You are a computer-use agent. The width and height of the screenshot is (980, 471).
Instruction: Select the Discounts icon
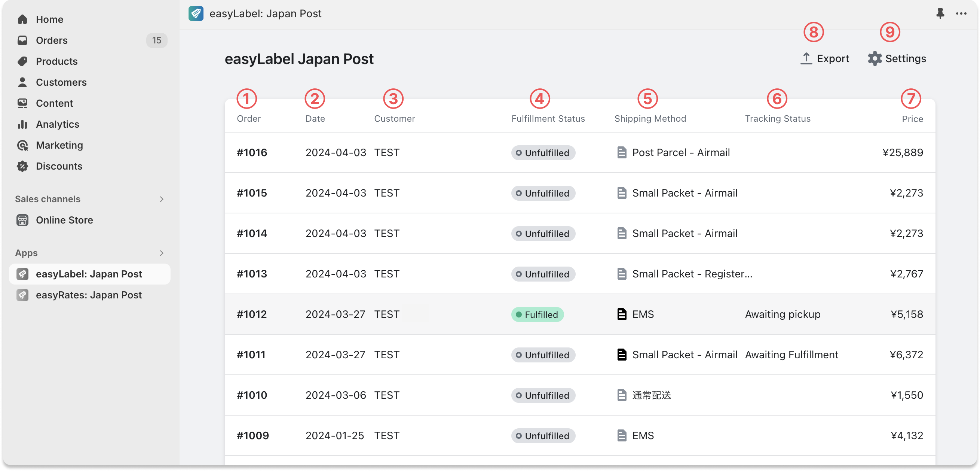22,166
